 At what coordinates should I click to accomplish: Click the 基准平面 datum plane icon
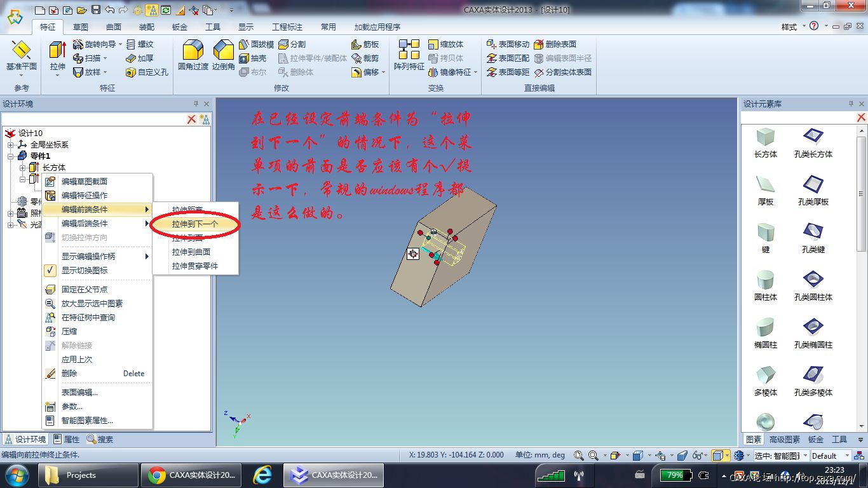pos(22,56)
